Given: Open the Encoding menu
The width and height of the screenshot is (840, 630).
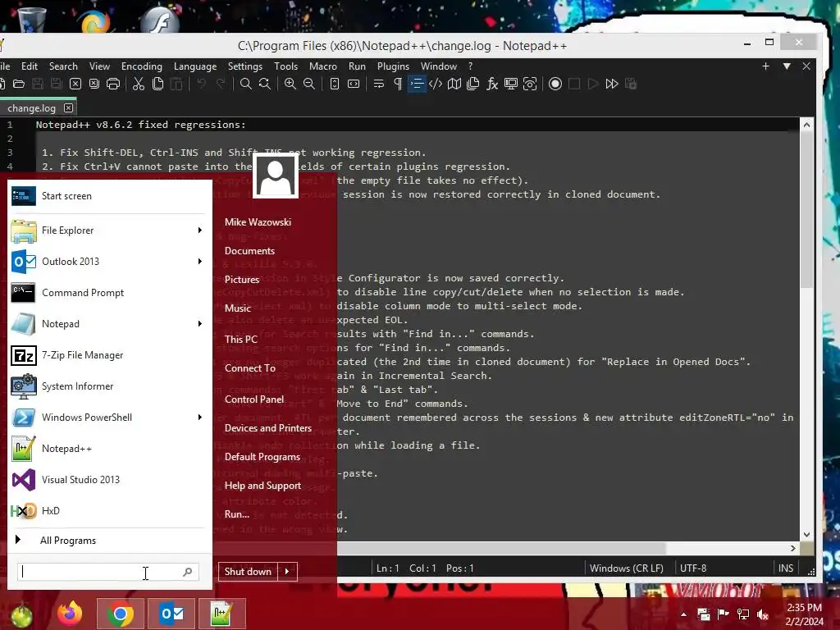Looking at the screenshot, I should point(141,66).
